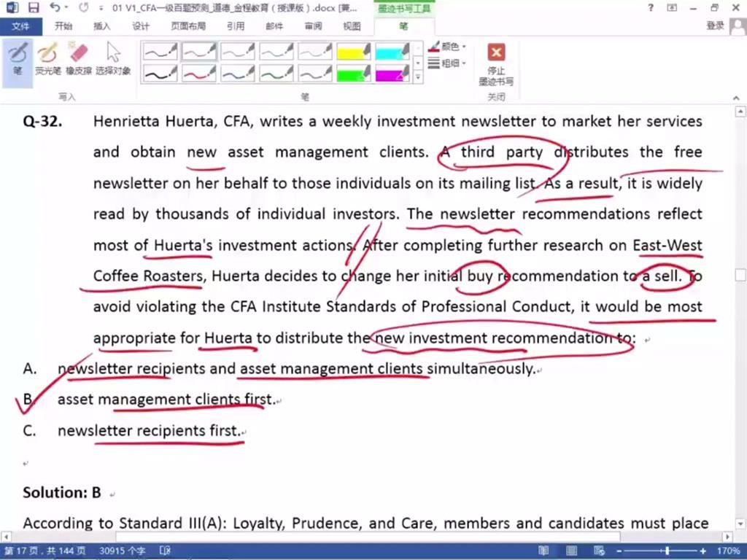The height and width of the screenshot is (560, 747).
Task: Open the proofing errors icon in status bar
Action: click(166, 551)
